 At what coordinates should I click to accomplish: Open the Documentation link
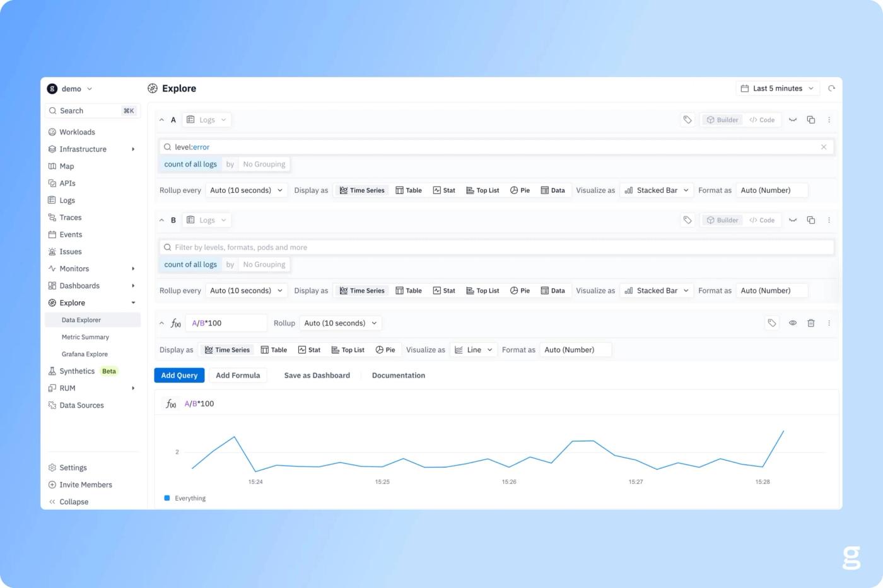point(399,375)
